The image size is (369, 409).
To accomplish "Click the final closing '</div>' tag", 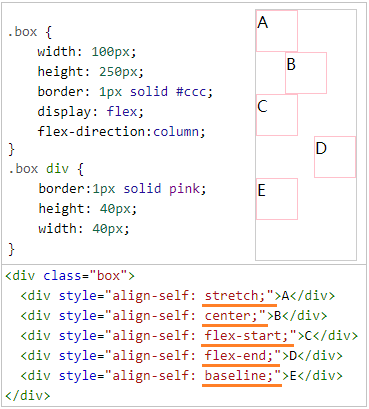I will click(28, 396).
